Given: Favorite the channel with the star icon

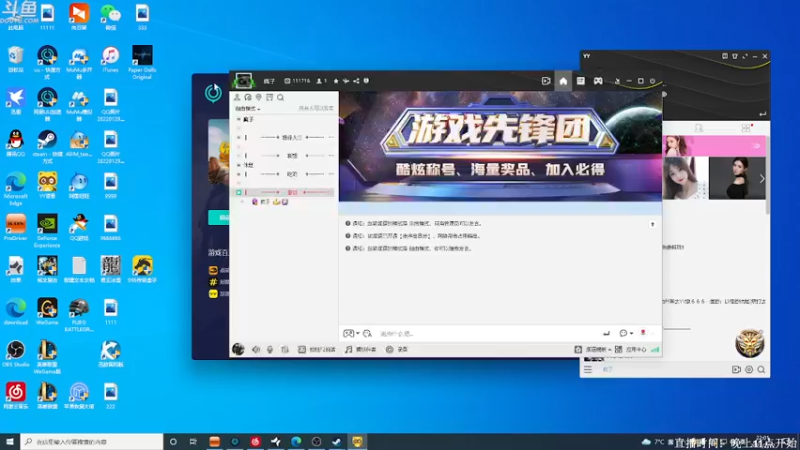Looking at the screenshot, I should pos(336,81).
